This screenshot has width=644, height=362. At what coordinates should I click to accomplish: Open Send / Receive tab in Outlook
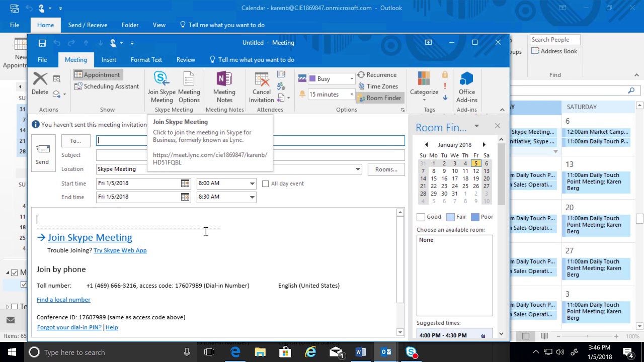click(88, 25)
